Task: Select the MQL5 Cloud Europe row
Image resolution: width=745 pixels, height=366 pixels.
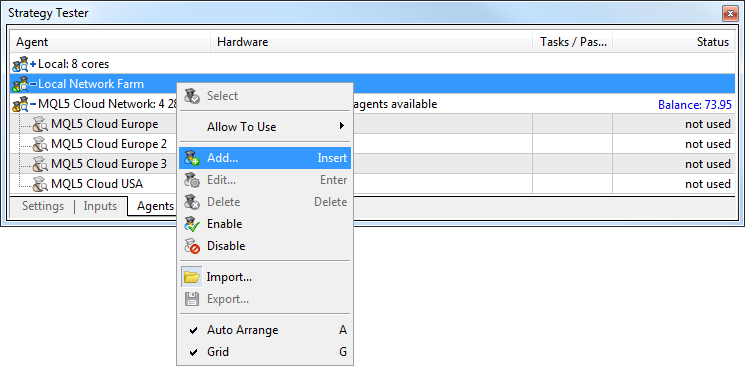Action: tap(372, 124)
